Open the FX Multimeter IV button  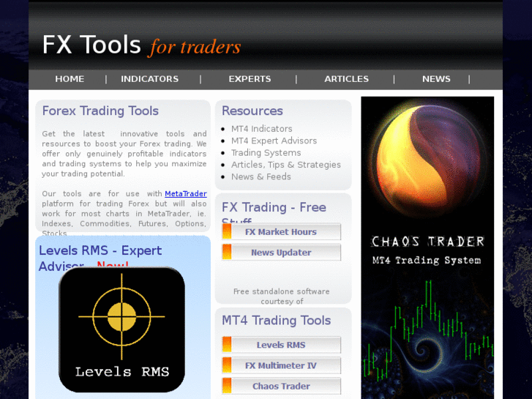click(281, 365)
